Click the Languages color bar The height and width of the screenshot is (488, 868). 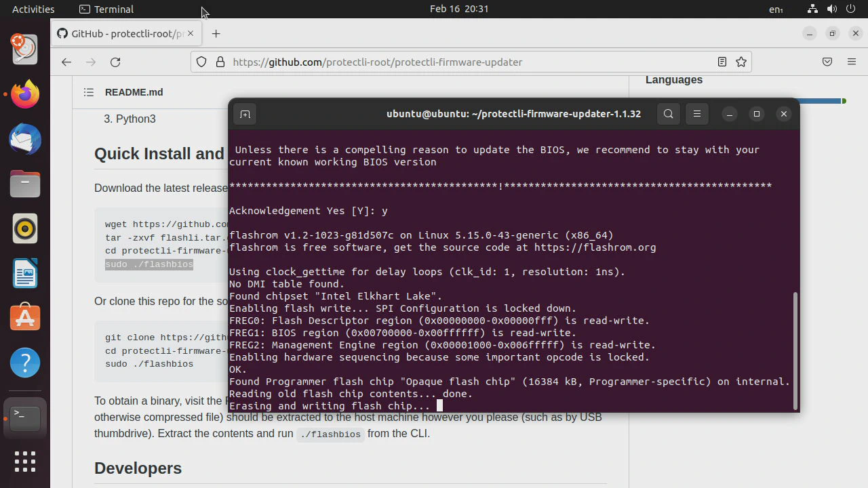click(x=822, y=101)
